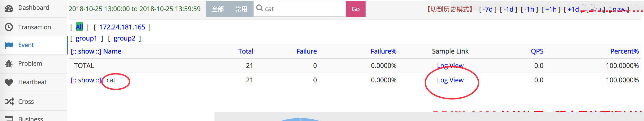This screenshot has width=644, height=121.
Task: Click the search magnifier icon
Action: (x=259, y=8)
